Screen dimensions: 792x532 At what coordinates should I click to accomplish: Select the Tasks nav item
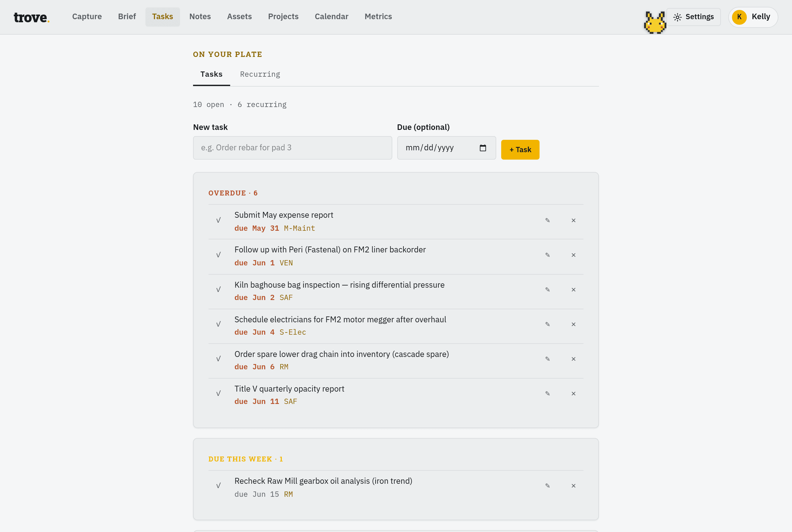point(162,17)
